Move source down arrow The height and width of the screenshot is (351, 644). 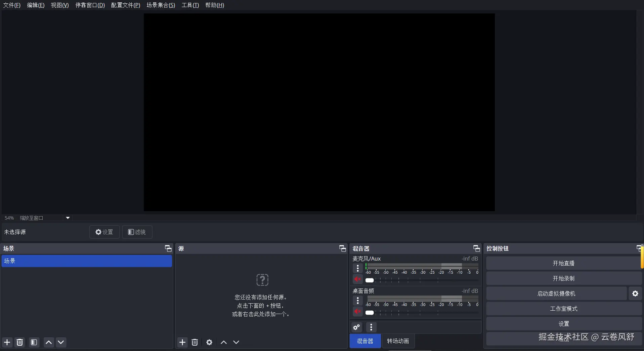tap(236, 342)
